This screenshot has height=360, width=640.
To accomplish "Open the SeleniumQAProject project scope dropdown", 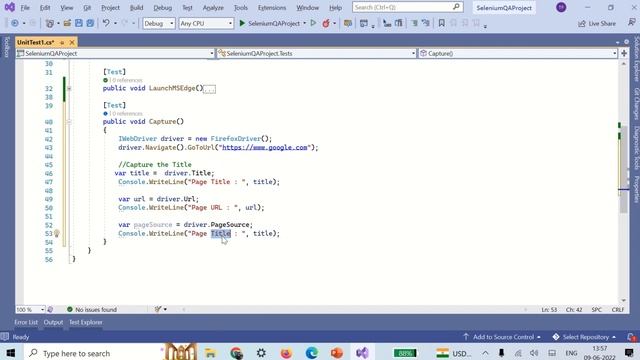I will 115,53.
